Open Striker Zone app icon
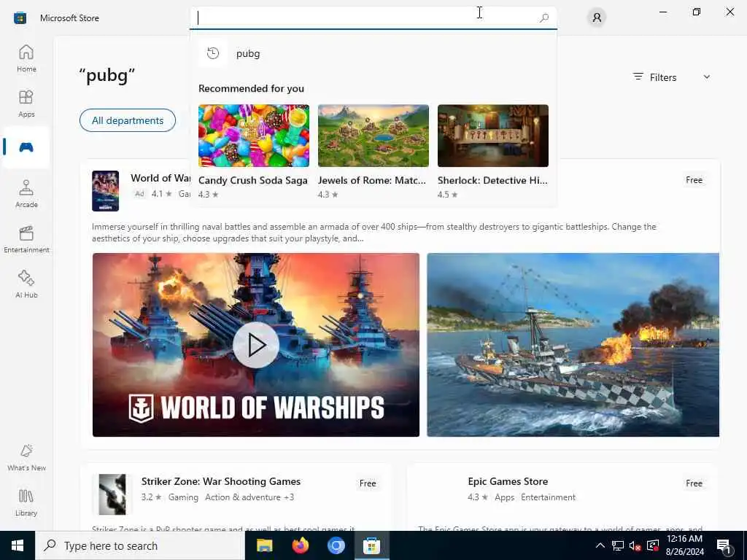The height and width of the screenshot is (560, 747). pyautogui.click(x=112, y=494)
